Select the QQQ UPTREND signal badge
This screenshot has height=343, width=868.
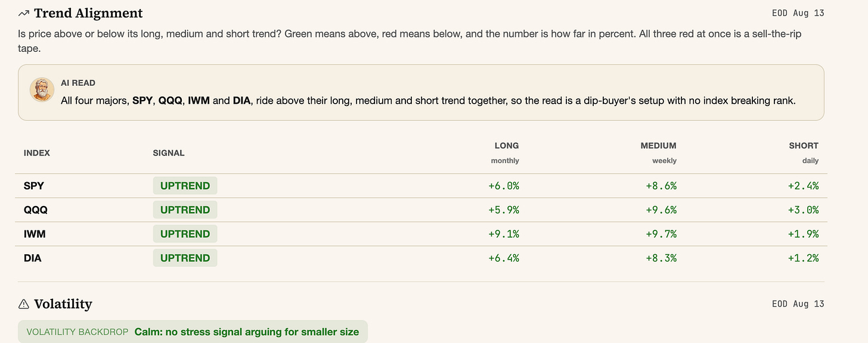pyautogui.click(x=185, y=210)
